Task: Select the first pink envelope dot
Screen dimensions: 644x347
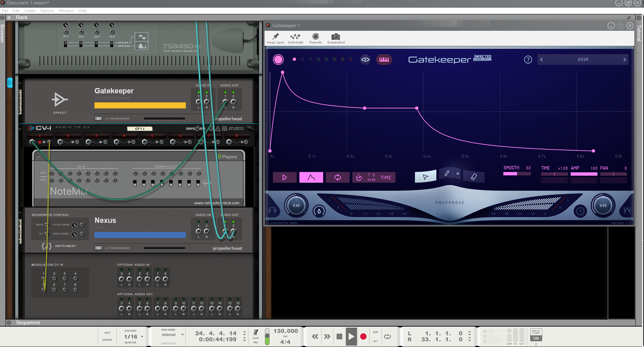Action: pyautogui.click(x=294, y=59)
